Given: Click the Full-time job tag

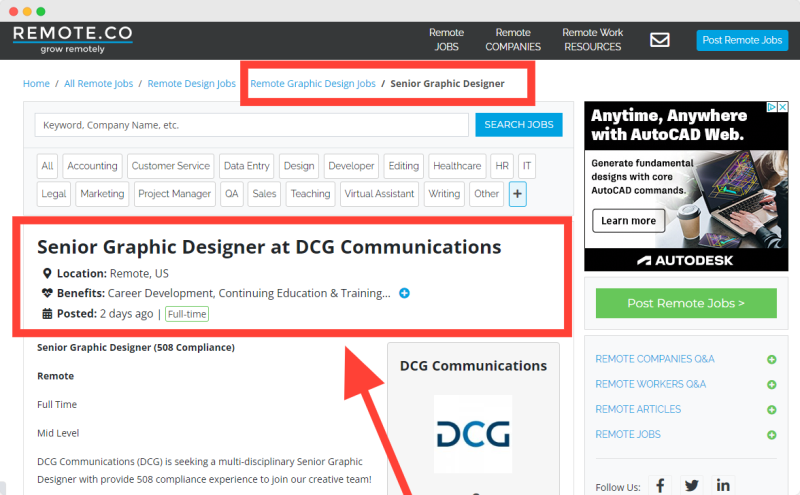Looking at the screenshot, I should point(187,314).
